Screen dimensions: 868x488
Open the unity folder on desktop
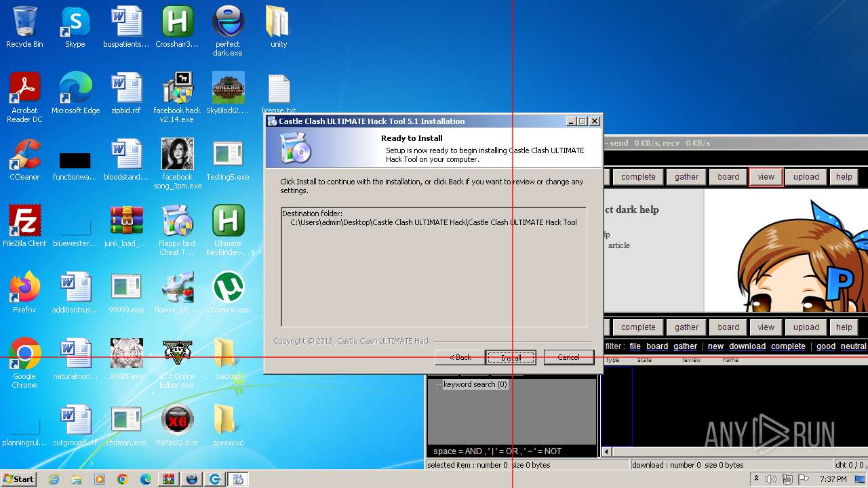tap(279, 27)
